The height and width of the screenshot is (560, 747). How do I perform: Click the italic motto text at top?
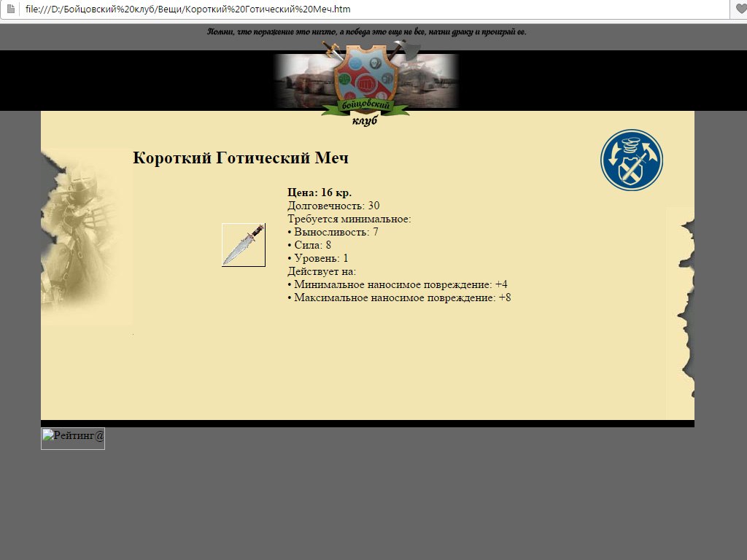click(x=366, y=32)
